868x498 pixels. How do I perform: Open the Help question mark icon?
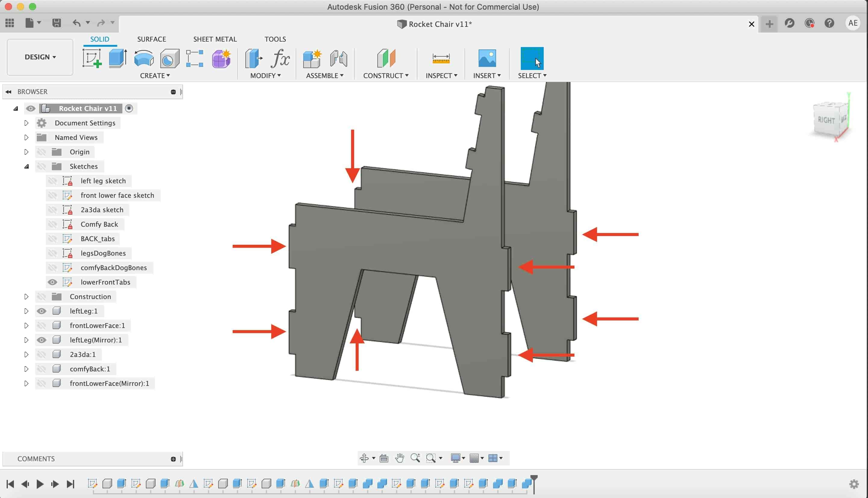pyautogui.click(x=829, y=23)
